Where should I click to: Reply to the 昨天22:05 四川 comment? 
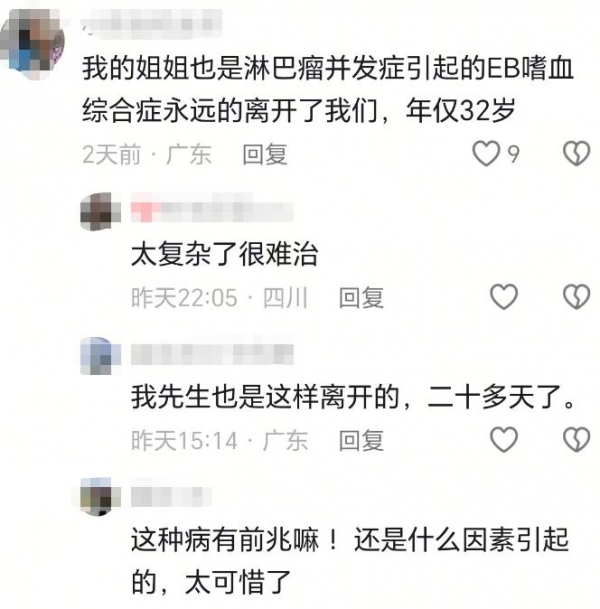pyautogui.click(x=361, y=298)
